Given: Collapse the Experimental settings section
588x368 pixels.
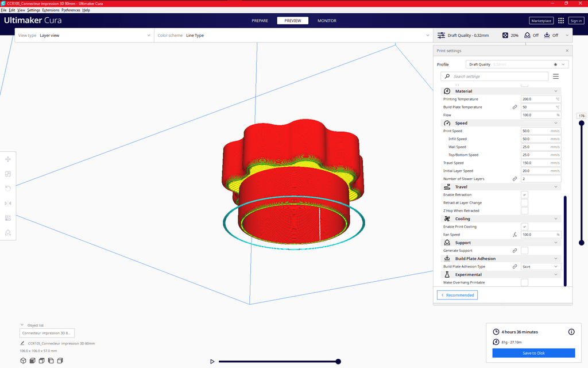Looking at the screenshot, I should click(501, 274).
